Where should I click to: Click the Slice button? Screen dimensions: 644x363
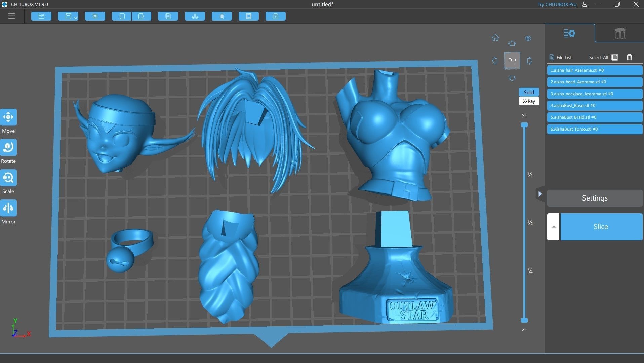[x=601, y=227]
